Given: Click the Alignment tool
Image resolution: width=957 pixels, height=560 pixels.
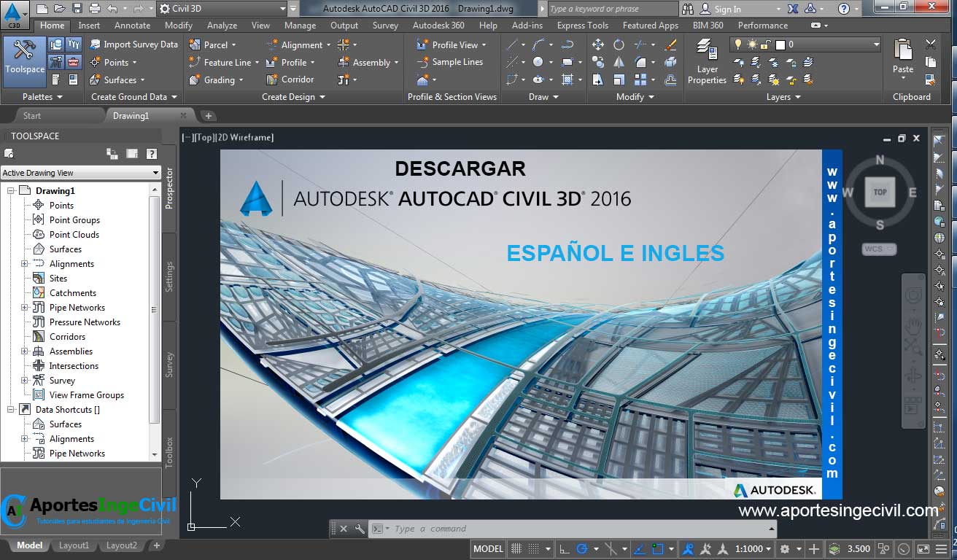Looking at the screenshot, I should tap(298, 44).
